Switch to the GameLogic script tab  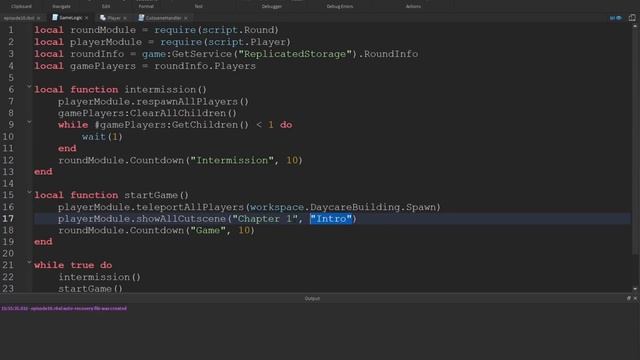(x=70, y=18)
